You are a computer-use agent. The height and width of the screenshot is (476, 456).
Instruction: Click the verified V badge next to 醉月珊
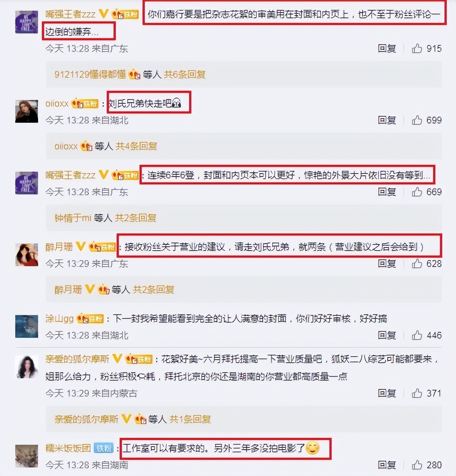pyautogui.click(x=80, y=246)
